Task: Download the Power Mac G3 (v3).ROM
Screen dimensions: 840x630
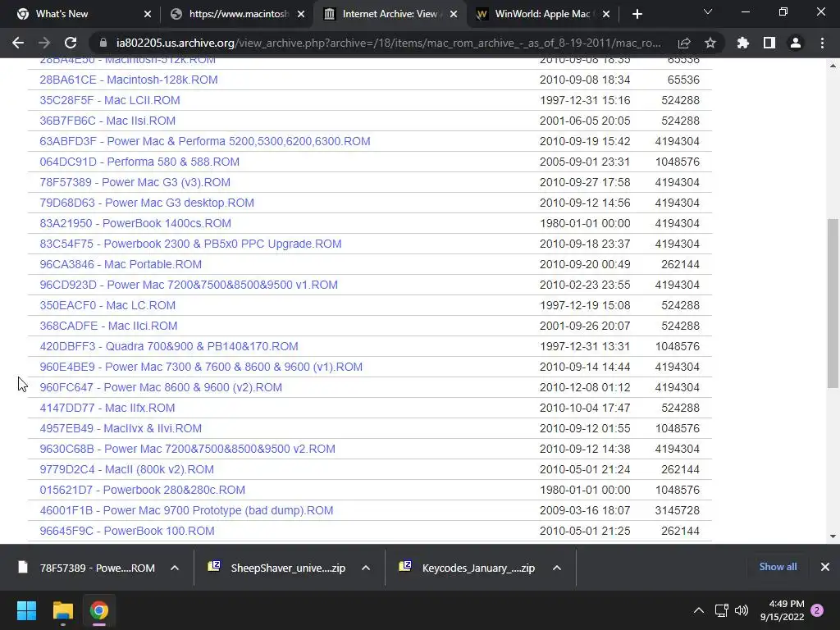Action: pyautogui.click(x=135, y=182)
